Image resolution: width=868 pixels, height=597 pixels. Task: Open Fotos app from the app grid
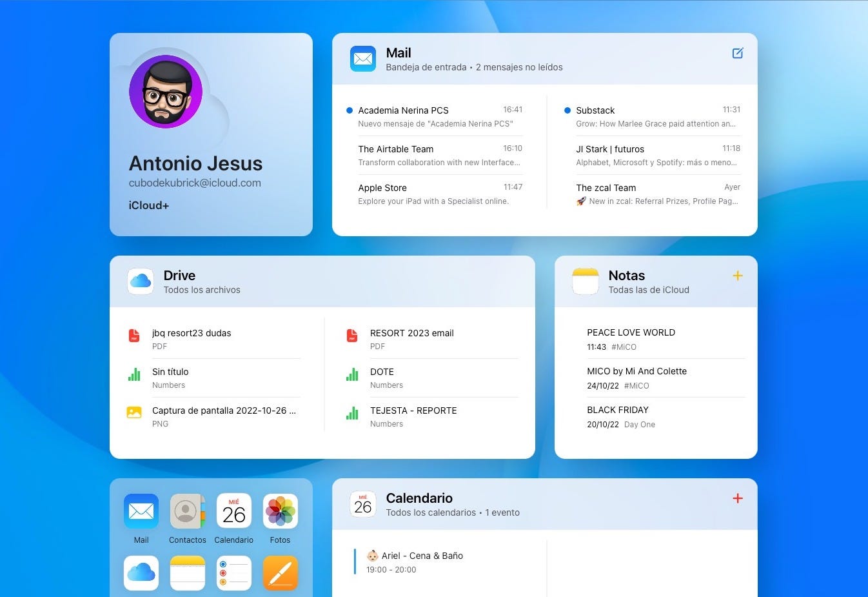(281, 511)
